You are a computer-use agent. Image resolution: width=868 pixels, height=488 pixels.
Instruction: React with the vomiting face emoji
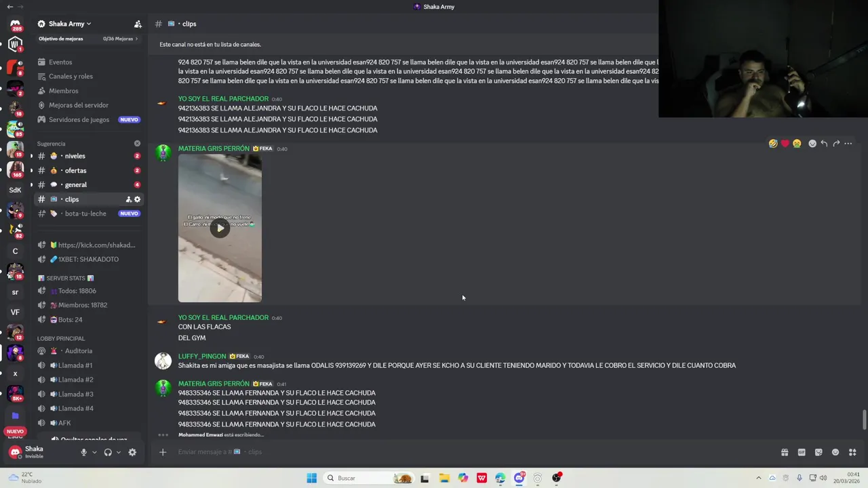(x=797, y=144)
